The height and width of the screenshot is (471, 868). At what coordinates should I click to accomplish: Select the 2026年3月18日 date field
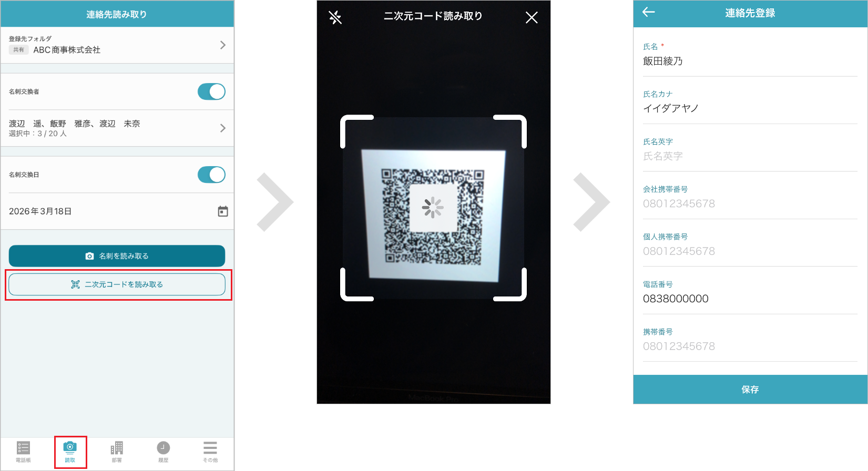click(x=105, y=211)
